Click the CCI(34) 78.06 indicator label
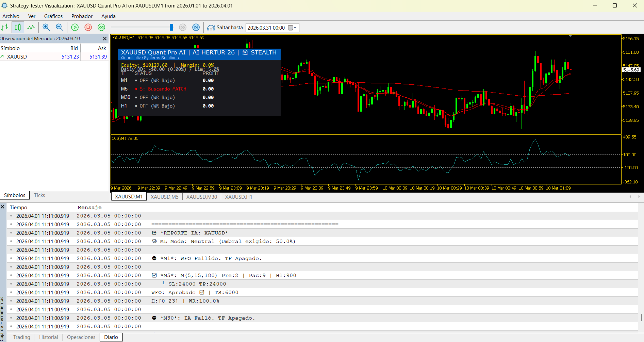Screen dimensions: 644x342 click(x=125, y=139)
